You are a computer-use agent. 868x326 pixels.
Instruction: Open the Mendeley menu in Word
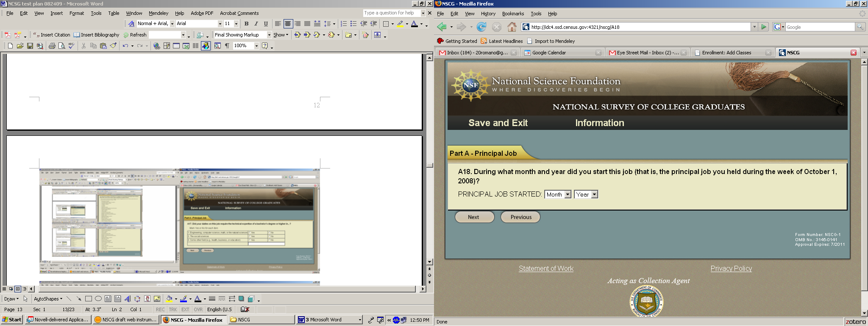(158, 13)
